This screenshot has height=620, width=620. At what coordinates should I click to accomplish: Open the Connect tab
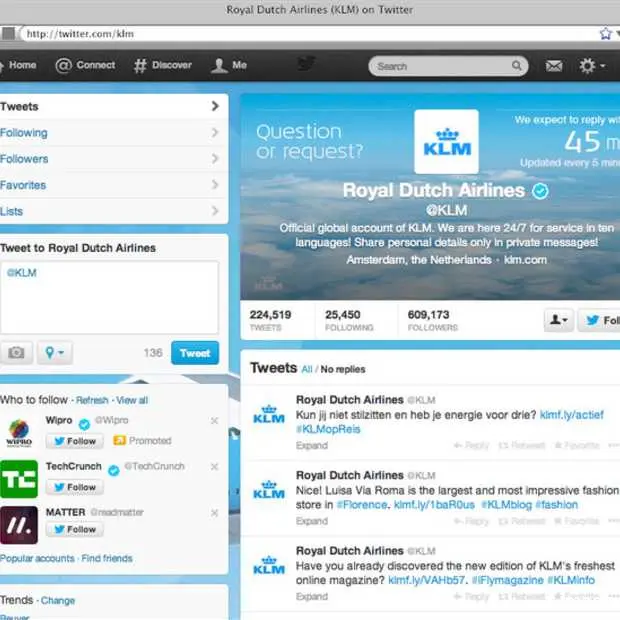(x=85, y=65)
